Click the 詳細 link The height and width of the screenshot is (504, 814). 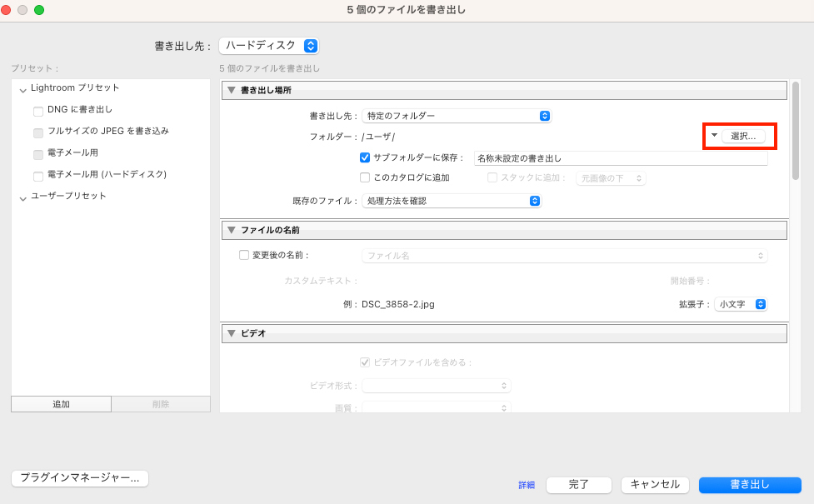[525, 484]
